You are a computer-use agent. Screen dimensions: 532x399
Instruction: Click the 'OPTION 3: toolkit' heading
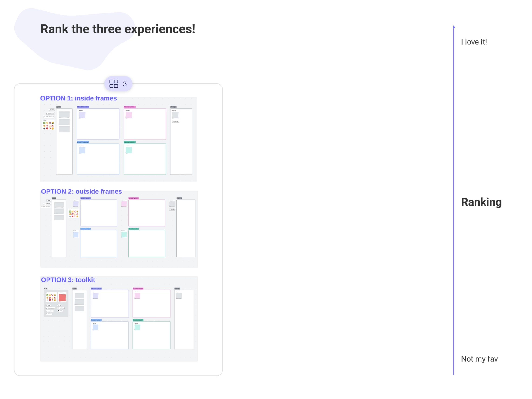click(68, 280)
